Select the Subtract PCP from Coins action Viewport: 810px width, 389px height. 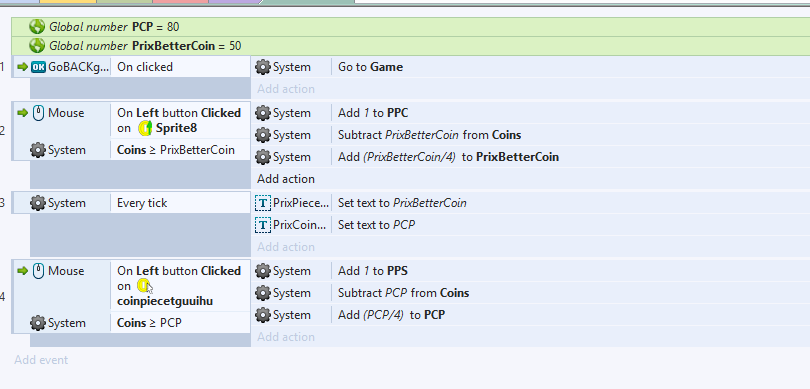(571, 293)
